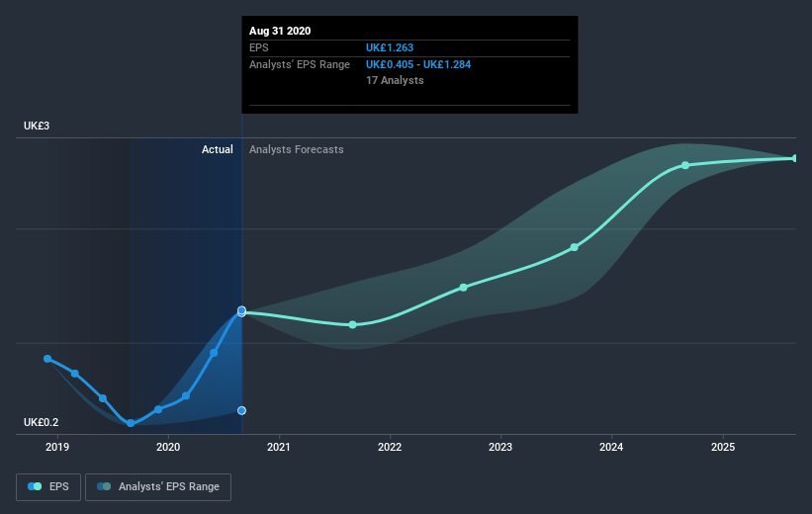This screenshot has width=812, height=514.
Task: Click the UK£0.2 y-axis label
Action: pyautogui.click(x=41, y=422)
